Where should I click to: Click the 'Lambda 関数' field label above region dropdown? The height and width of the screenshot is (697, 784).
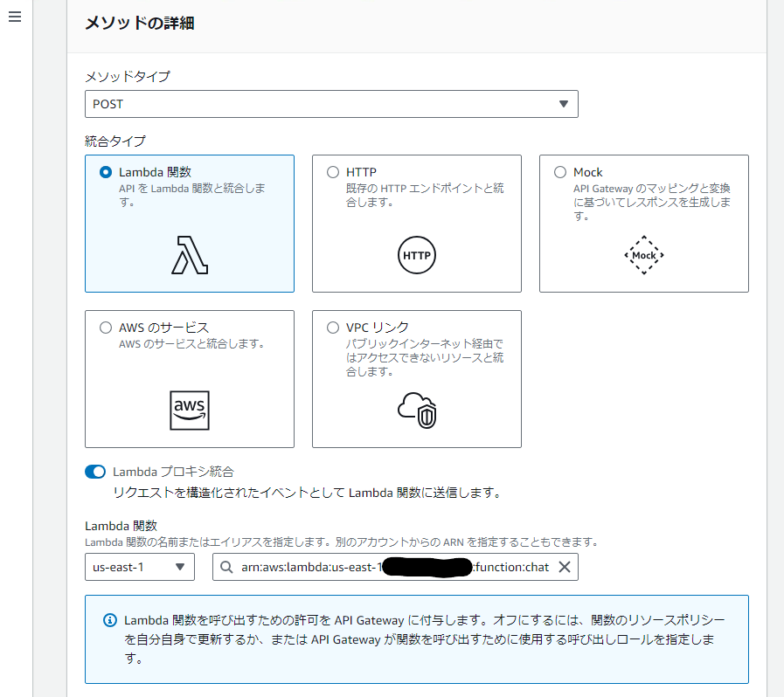click(121, 526)
